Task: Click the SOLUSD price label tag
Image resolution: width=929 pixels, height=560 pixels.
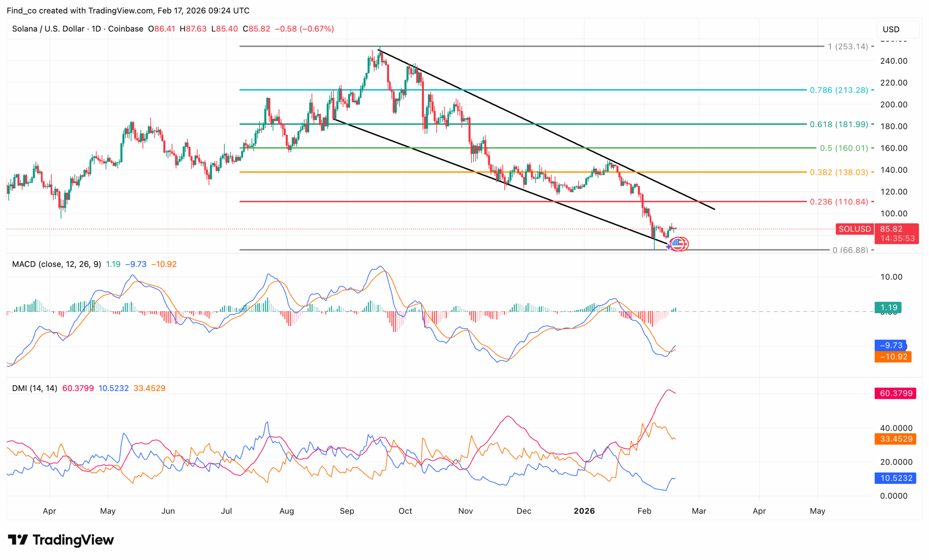Action: pos(855,229)
